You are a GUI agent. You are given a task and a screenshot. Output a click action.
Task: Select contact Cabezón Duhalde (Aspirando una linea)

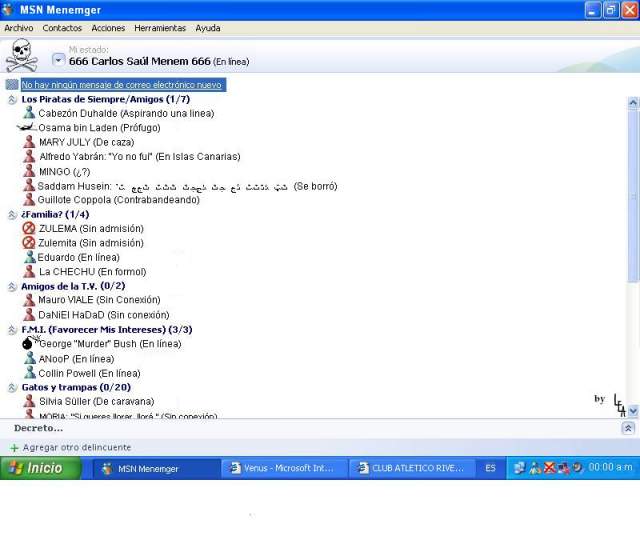(x=126, y=113)
